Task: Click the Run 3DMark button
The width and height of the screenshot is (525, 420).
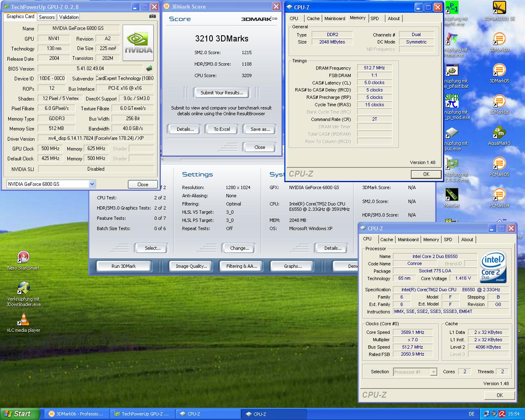Action: 123,266
